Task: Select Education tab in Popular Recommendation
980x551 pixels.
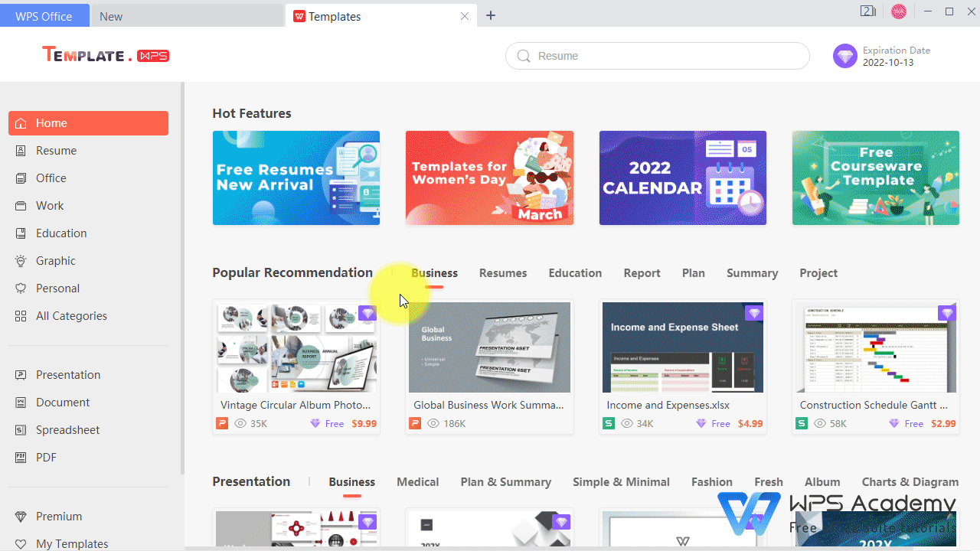Action: [x=575, y=273]
